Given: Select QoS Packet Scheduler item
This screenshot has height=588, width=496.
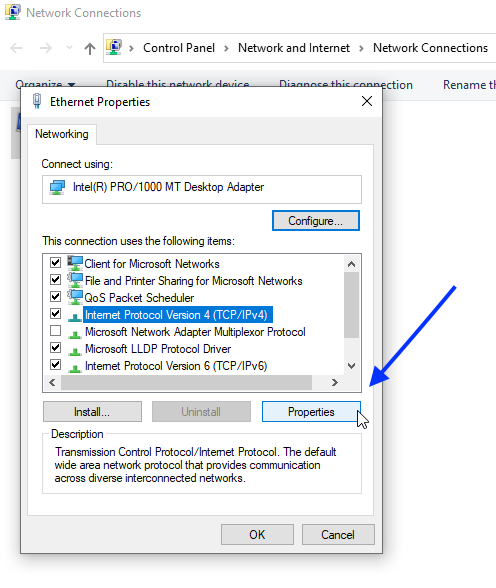Looking at the screenshot, I should (139, 298).
